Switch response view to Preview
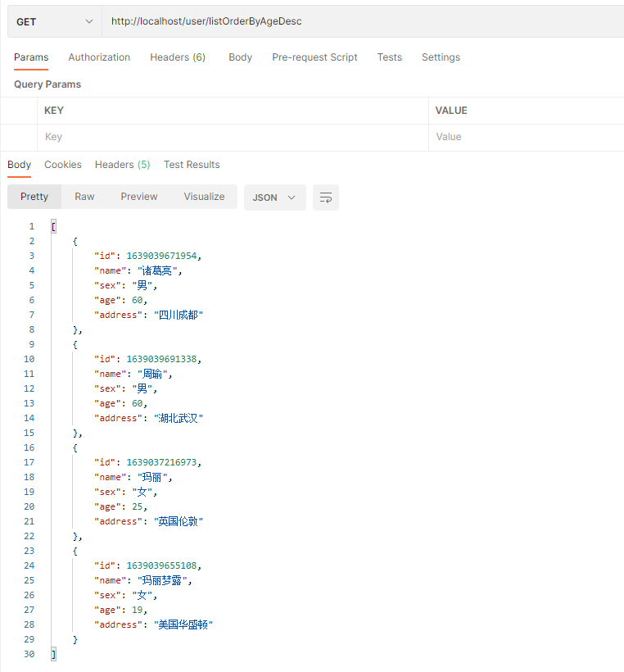The height and width of the screenshot is (672, 624). tap(139, 197)
